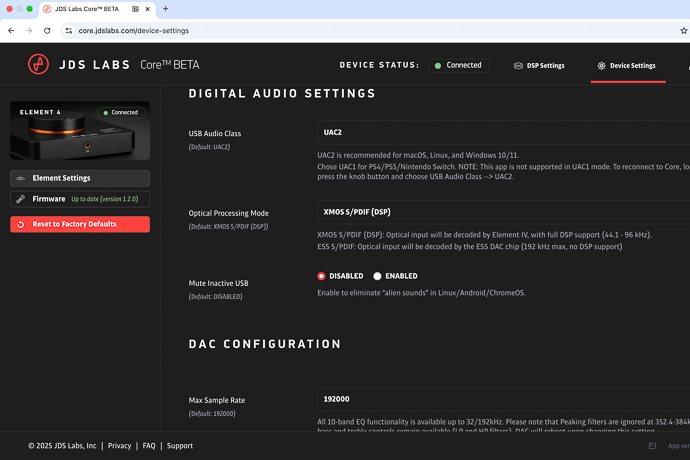Open the Max Sample Rate dropdown
Viewport: 690px width, 460px height.
click(503, 399)
